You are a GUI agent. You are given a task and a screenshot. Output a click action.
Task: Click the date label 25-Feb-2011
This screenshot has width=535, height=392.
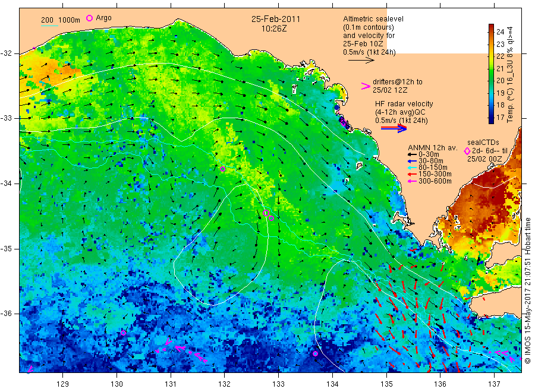(276, 19)
